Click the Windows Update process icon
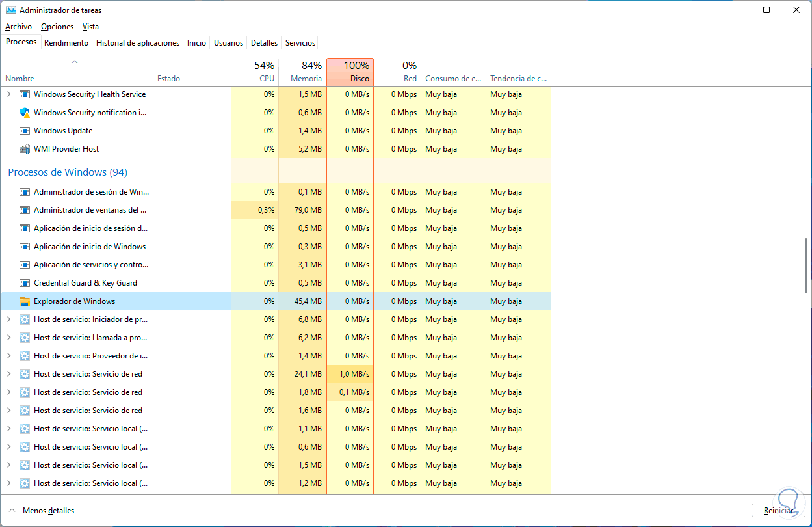 tap(25, 131)
